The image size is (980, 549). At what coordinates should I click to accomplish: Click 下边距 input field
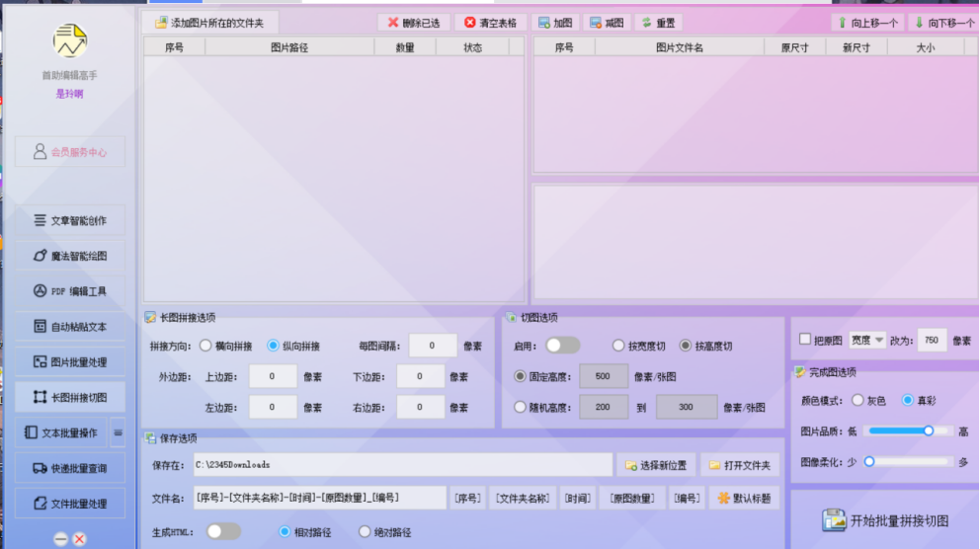point(420,376)
